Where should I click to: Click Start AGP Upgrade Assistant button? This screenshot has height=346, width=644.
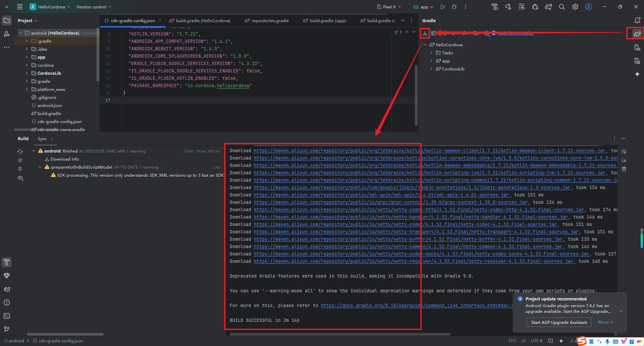[x=559, y=322]
